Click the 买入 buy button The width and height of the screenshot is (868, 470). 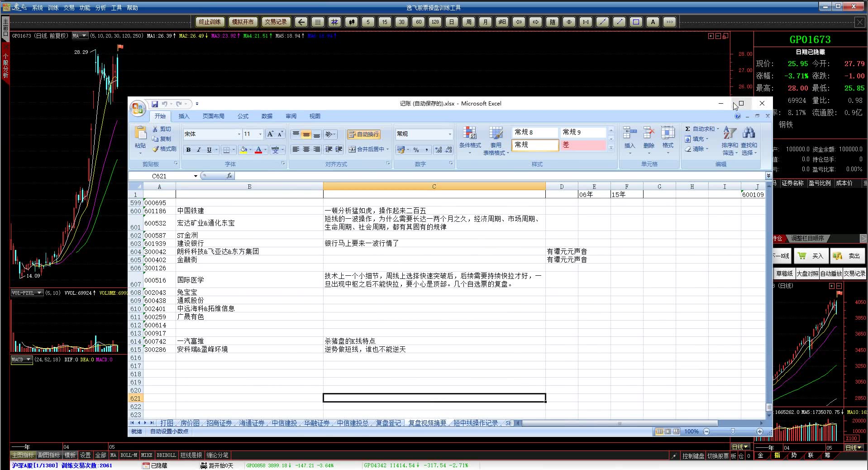click(x=811, y=256)
